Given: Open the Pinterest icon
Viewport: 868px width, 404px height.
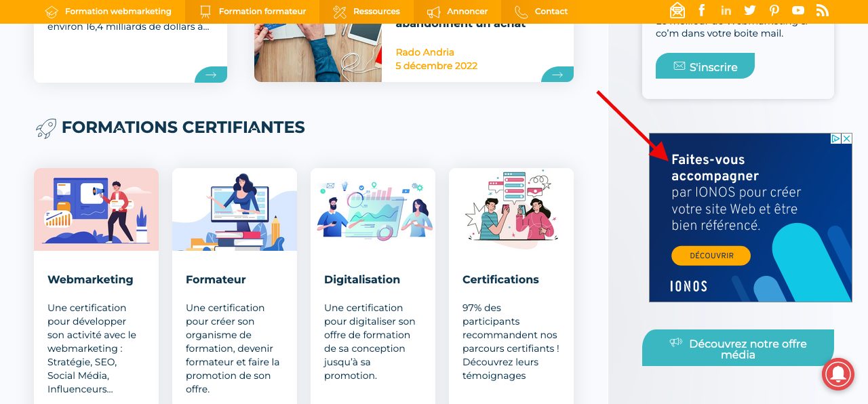Looking at the screenshot, I should click(x=774, y=10).
